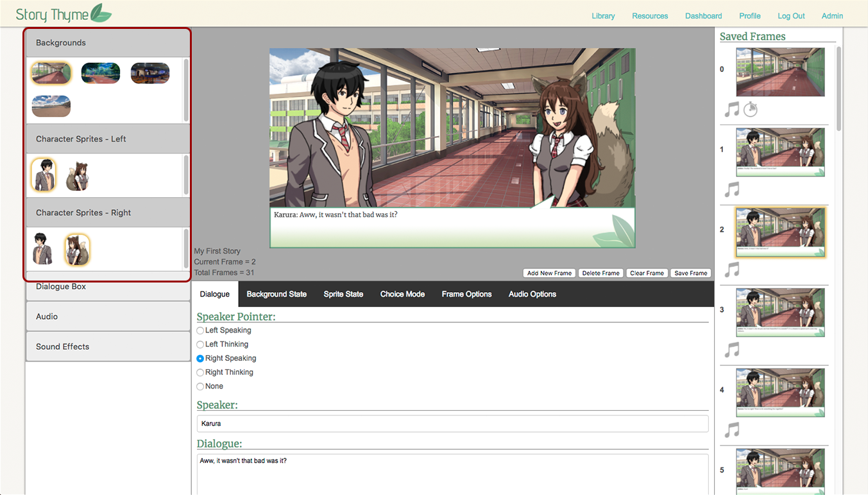Click the timer icon under frame 0

pos(751,110)
